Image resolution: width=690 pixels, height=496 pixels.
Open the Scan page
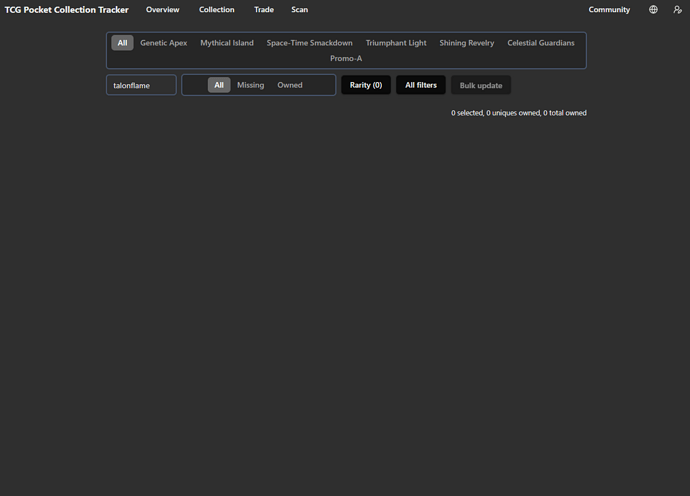299,10
